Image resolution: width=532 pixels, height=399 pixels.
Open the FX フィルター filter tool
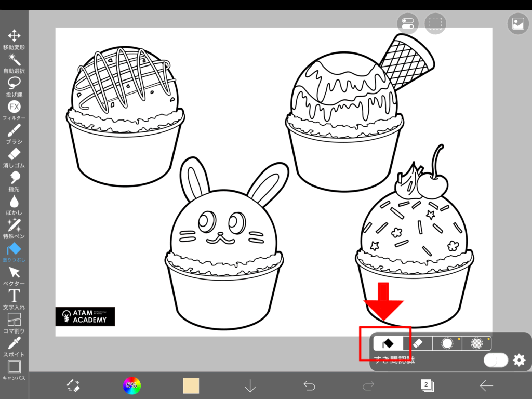tap(14, 108)
